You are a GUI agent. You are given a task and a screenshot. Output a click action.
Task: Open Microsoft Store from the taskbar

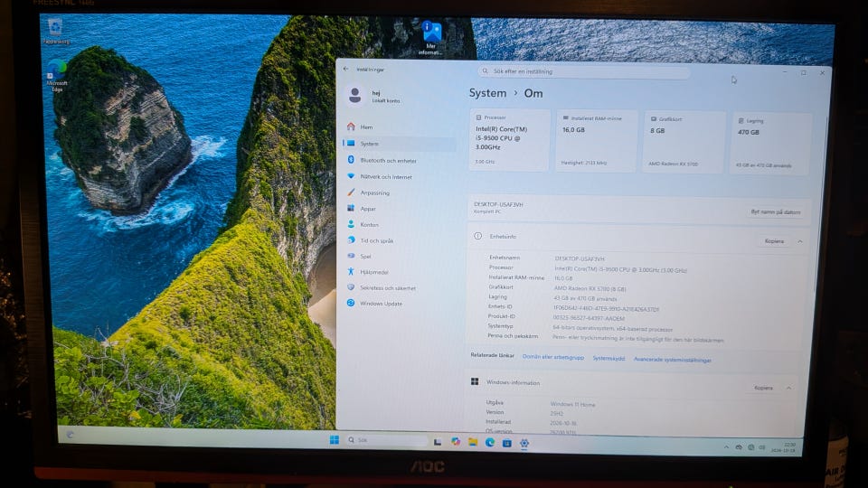(506, 443)
